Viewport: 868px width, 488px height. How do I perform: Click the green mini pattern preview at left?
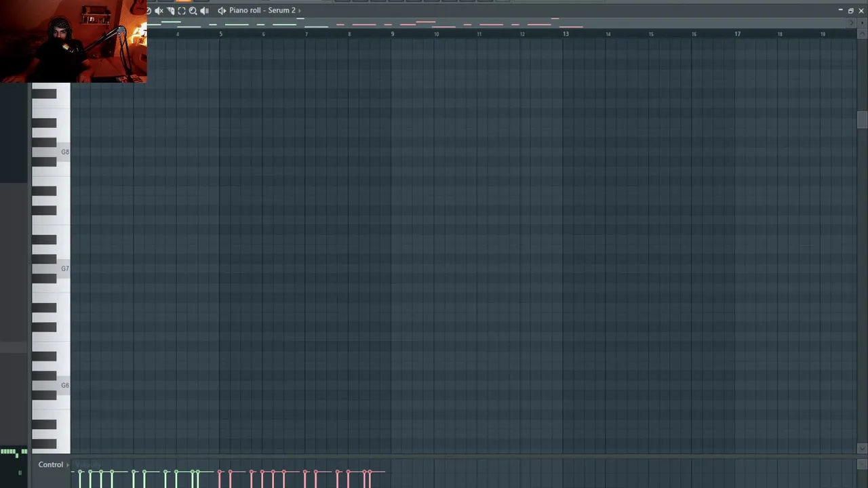pyautogui.click(x=14, y=451)
